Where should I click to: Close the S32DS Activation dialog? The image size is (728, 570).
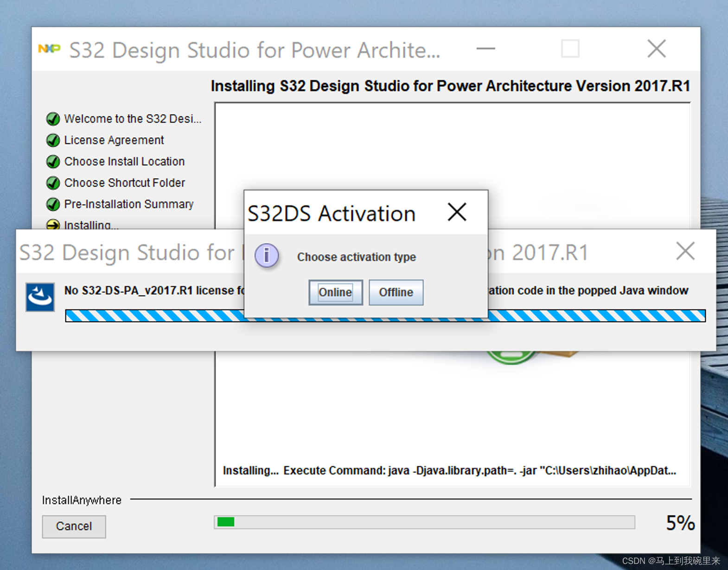457,213
